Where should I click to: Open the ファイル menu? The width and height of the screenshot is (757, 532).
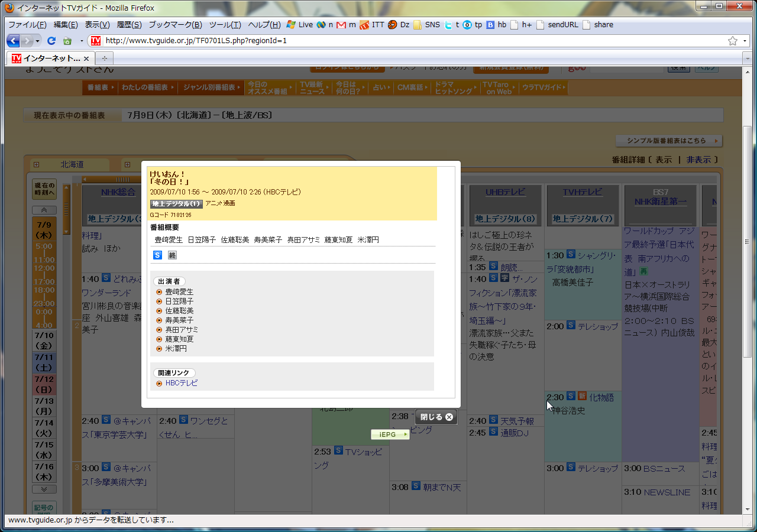(x=27, y=25)
